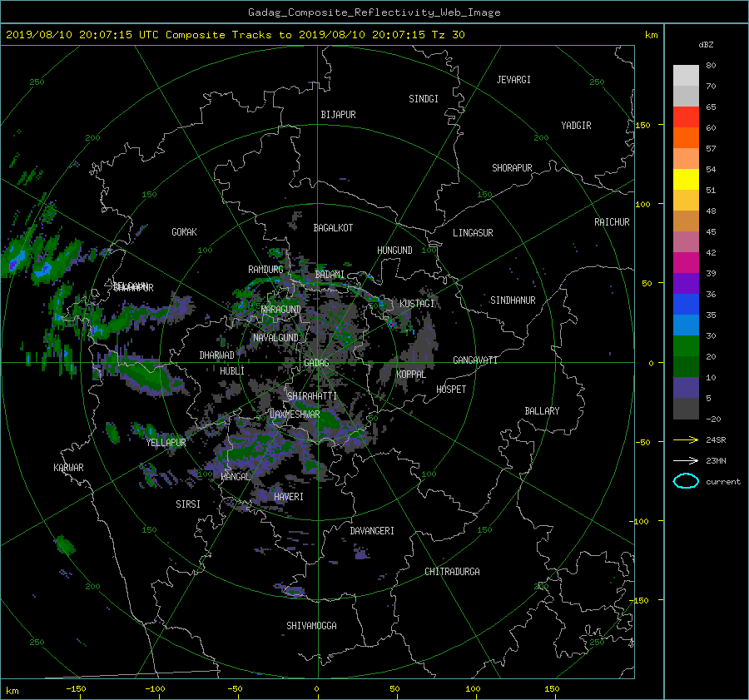Click the SHIRAHATTI city label
Screen dimensions: 749x700
[x=312, y=396]
